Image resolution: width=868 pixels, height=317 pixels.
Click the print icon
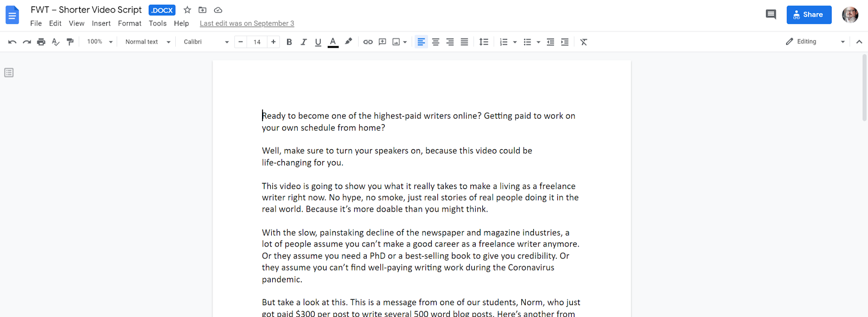coord(41,42)
